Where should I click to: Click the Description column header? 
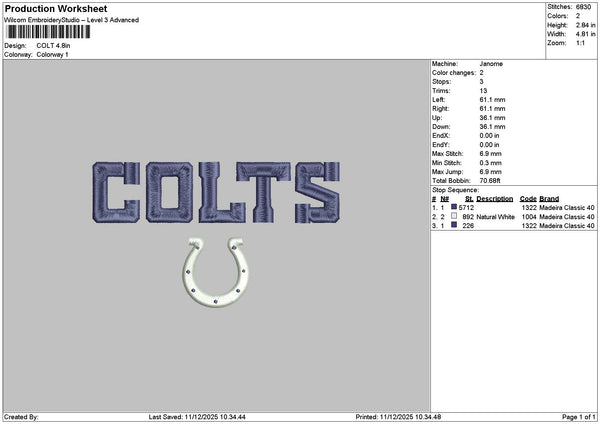494,199
